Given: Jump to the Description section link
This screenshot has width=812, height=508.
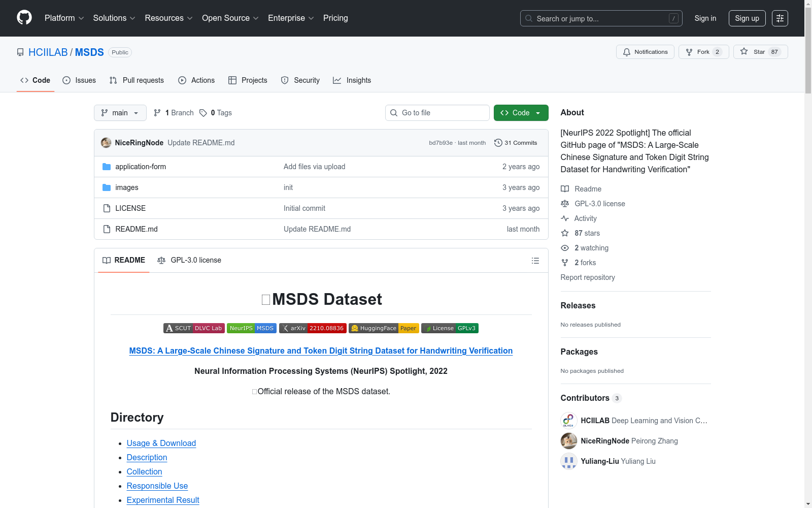Looking at the screenshot, I should tap(147, 457).
